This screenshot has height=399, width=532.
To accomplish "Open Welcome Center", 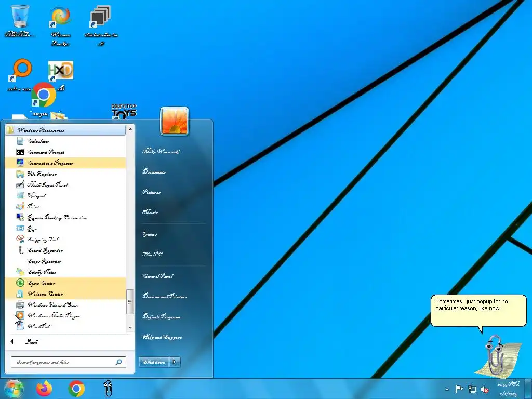I will pos(65,294).
